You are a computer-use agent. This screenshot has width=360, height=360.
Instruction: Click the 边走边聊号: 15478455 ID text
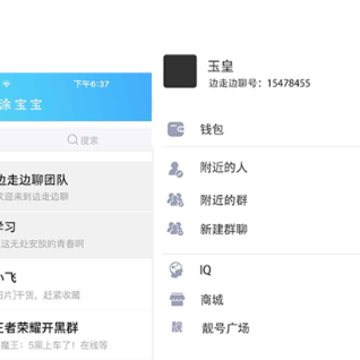click(260, 83)
